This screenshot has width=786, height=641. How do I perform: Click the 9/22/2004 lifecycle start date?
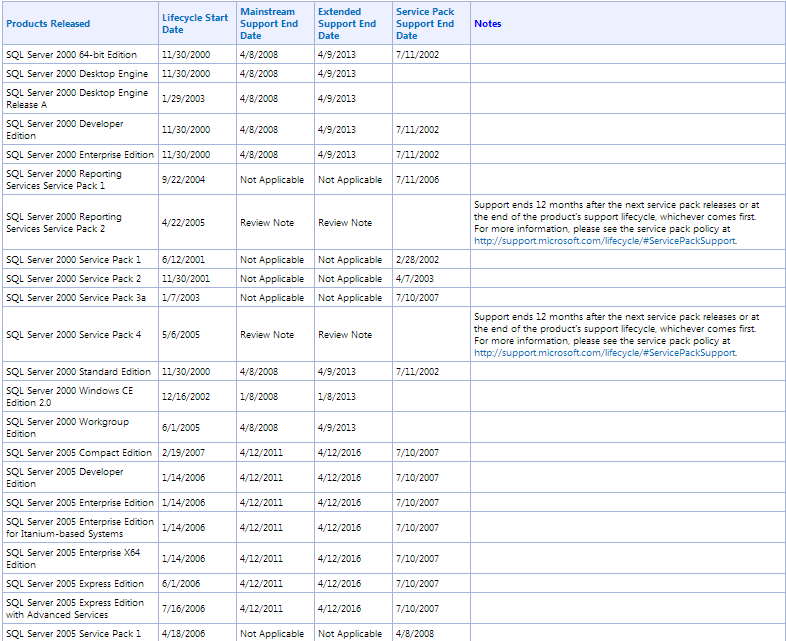point(183,180)
